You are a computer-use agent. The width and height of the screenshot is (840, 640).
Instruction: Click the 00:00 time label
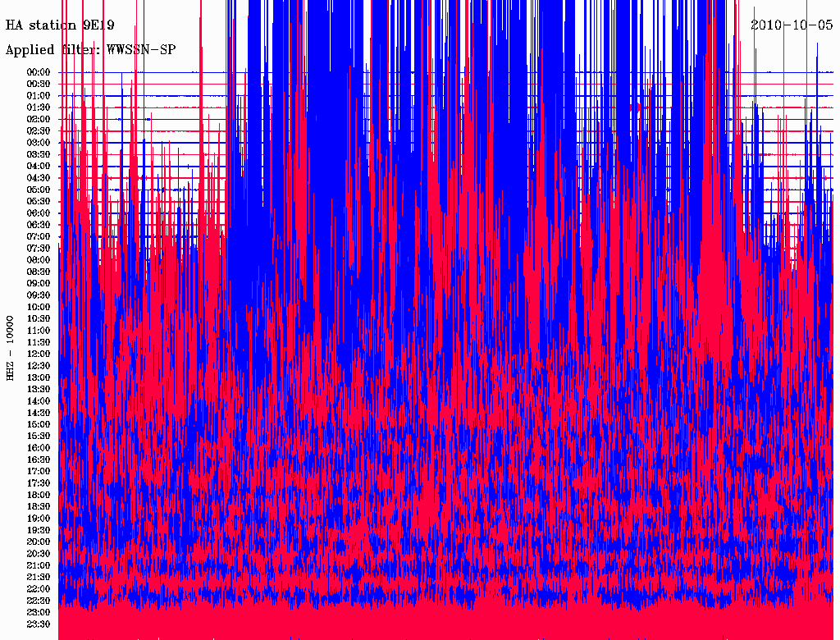click(x=39, y=72)
